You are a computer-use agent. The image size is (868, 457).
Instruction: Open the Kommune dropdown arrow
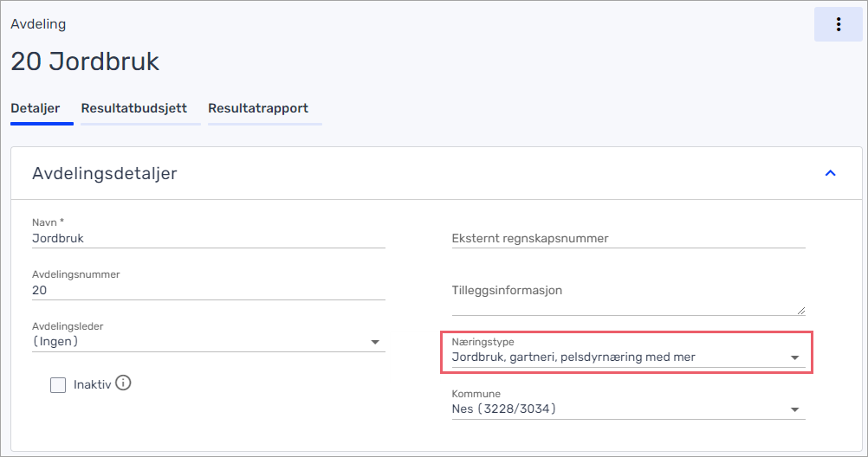point(794,409)
